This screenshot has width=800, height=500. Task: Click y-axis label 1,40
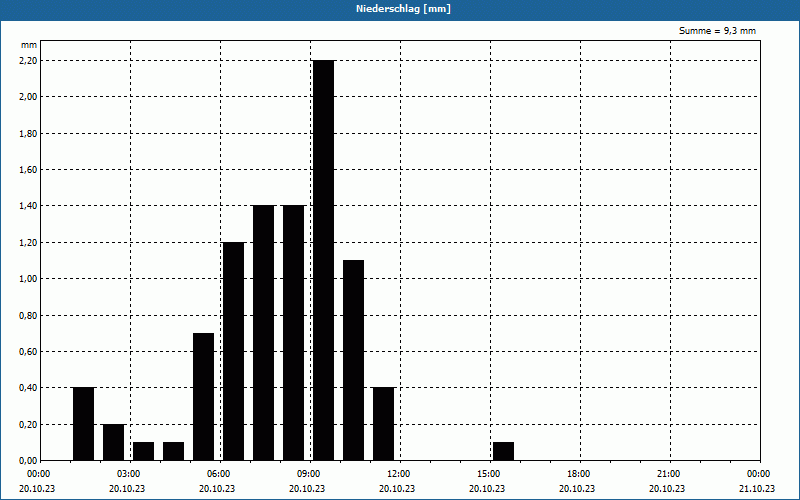pyautogui.click(x=28, y=206)
